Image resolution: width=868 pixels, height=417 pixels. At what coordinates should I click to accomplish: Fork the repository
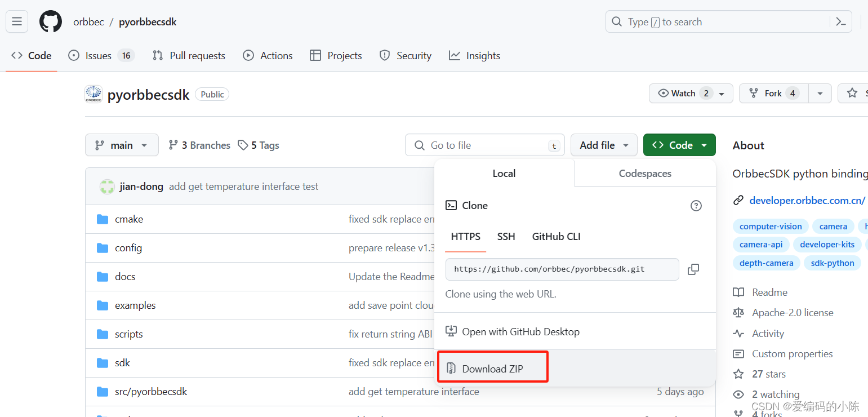(774, 93)
